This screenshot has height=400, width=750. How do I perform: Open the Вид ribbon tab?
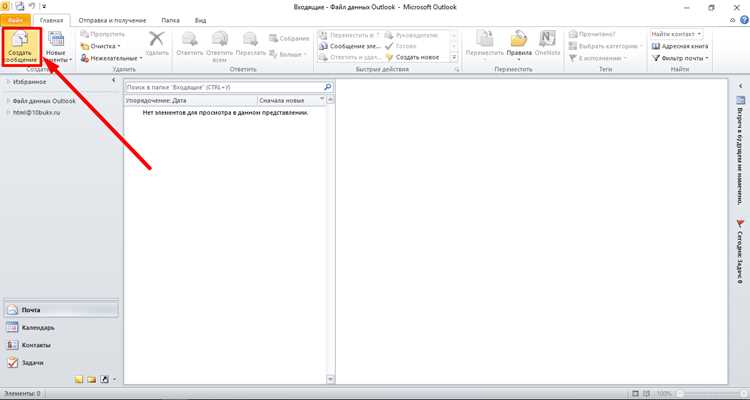point(200,21)
